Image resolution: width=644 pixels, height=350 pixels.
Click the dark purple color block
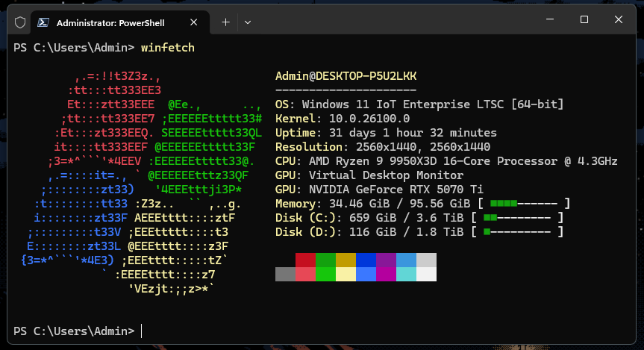pyautogui.click(x=386, y=260)
